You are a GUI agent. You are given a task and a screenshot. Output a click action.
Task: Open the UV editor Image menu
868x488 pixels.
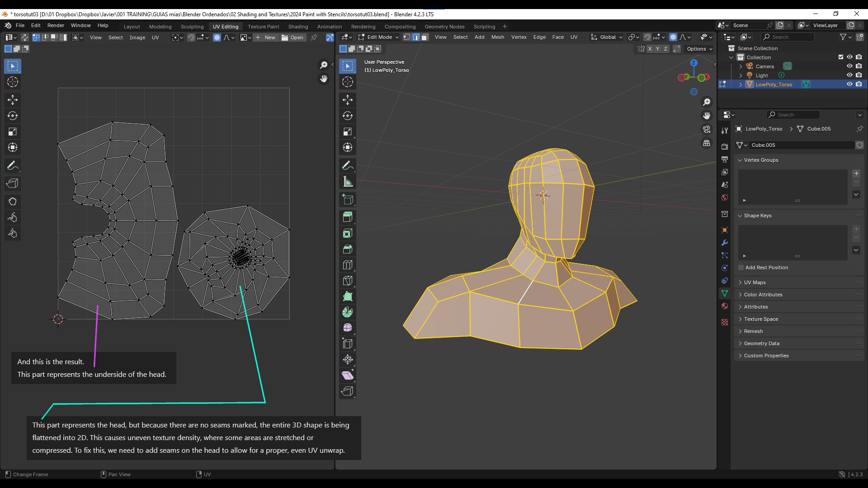pyautogui.click(x=137, y=38)
